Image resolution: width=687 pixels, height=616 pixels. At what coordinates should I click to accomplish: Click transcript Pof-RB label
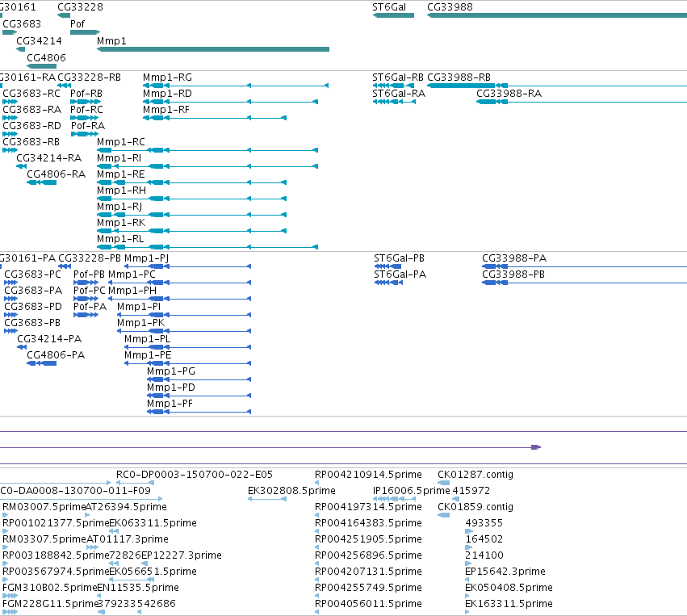point(86,94)
